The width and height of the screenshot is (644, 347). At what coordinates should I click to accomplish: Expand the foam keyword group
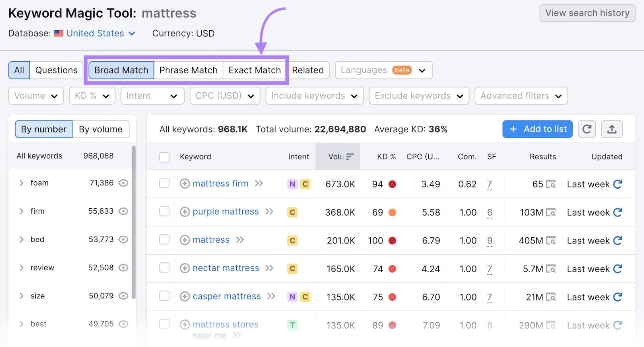[x=21, y=183]
